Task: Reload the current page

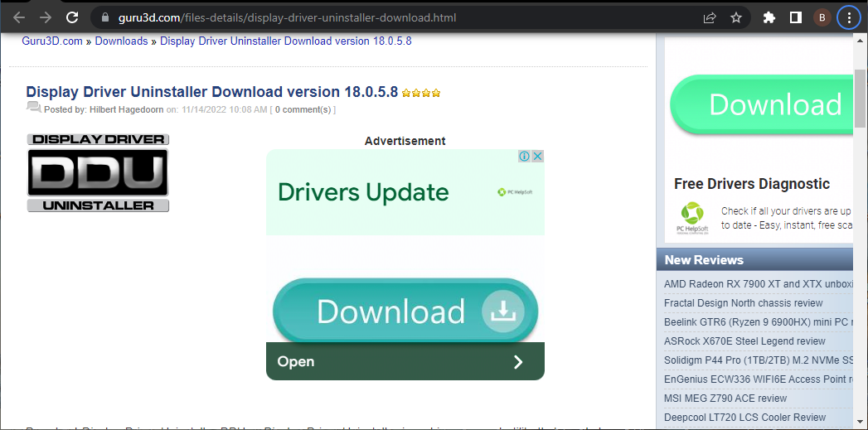Action: point(72,17)
